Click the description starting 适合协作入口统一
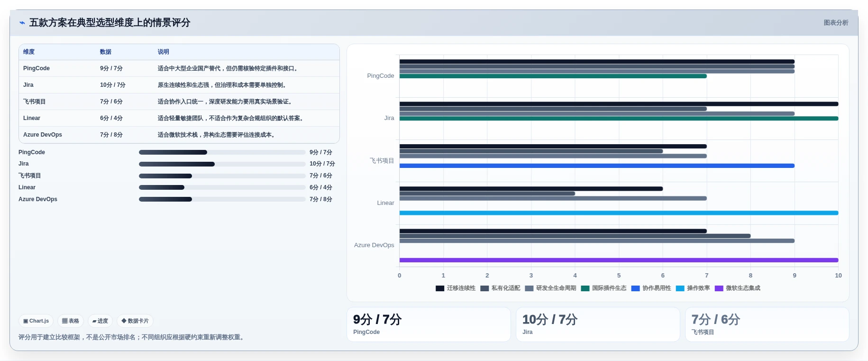The width and height of the screenshot is (868, 361). (226, 102)
